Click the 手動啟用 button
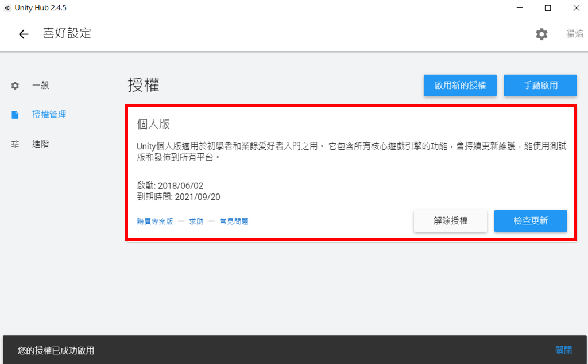This screenshot has width=588, height=364. (540, 86)
